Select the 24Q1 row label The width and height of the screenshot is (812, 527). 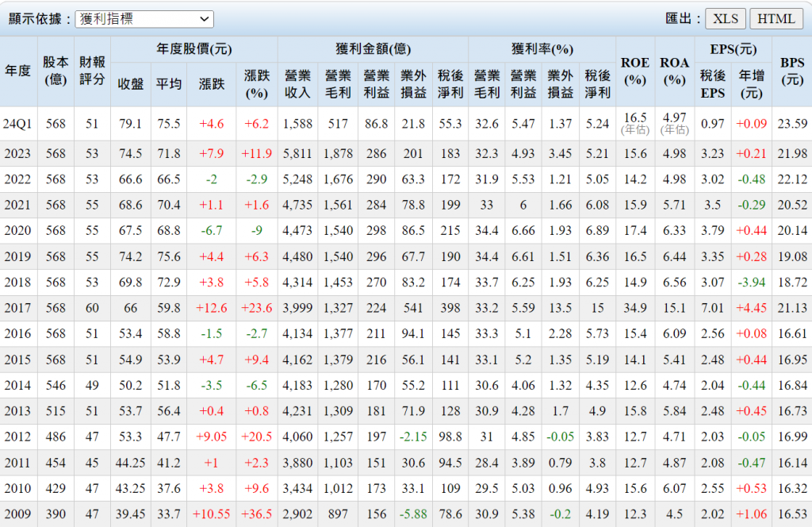[18, 124]
